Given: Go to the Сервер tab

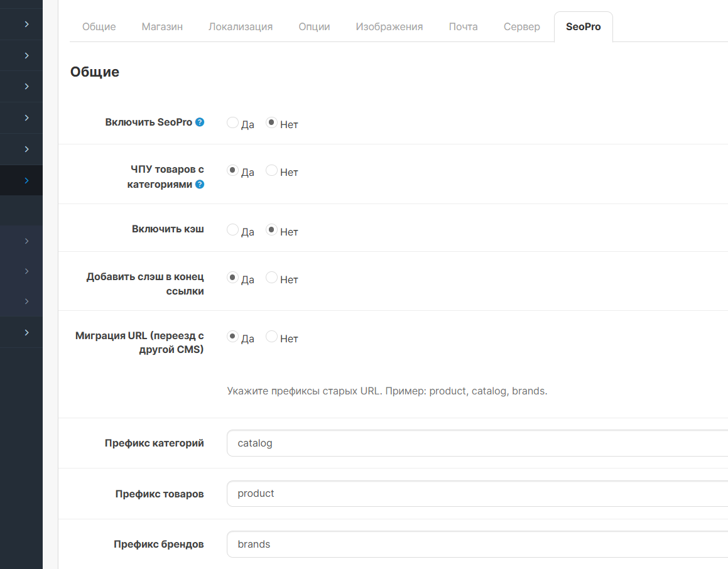Looking at the screenshot, I should (522, 27).
